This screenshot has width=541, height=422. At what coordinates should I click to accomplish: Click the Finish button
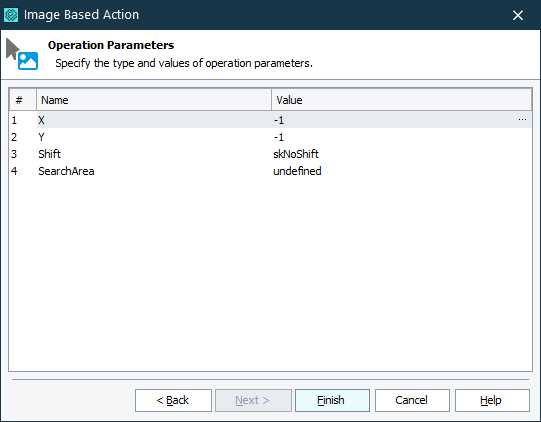332,400
